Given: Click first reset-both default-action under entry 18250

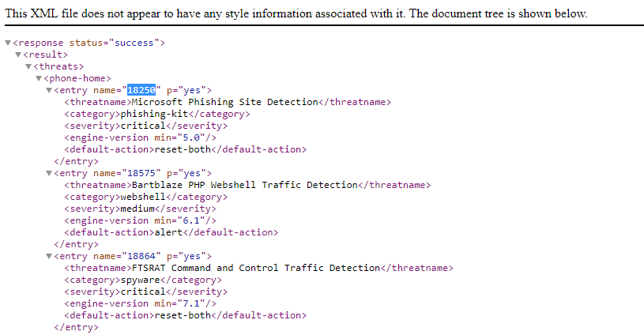Looking at the screenshot, I should (183, 149).
